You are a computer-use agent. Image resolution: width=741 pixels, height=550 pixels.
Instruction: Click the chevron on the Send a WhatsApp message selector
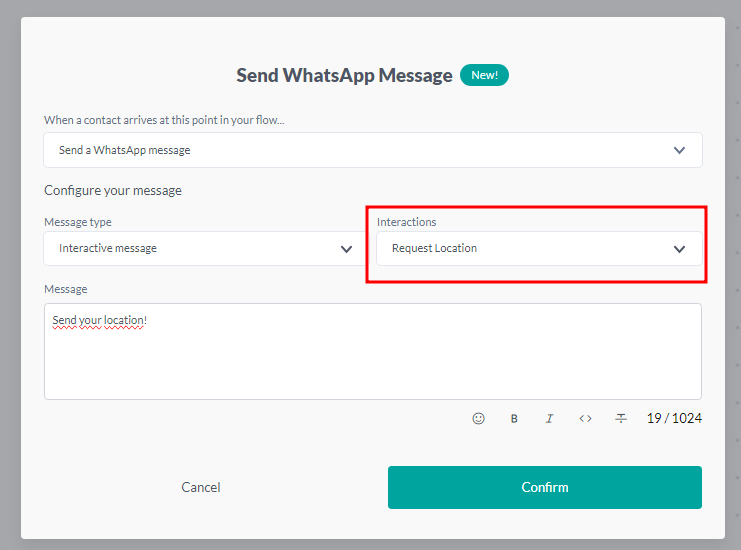coord(679,150)
